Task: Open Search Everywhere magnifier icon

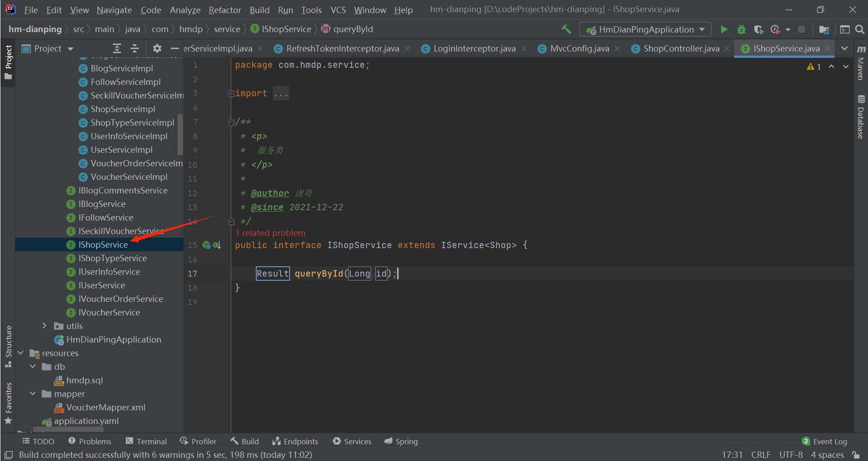Action: pos(860,29)
